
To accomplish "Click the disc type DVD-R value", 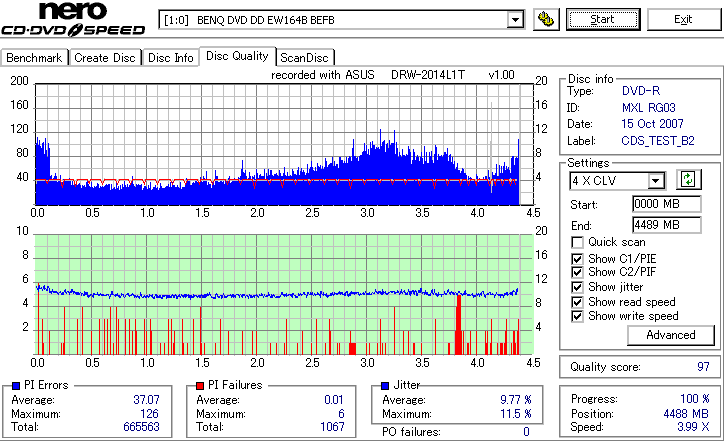I will [641, 91].
